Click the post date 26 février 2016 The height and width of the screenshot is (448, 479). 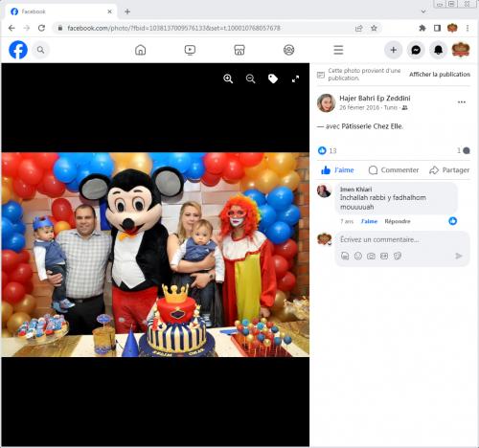point(359,108)
